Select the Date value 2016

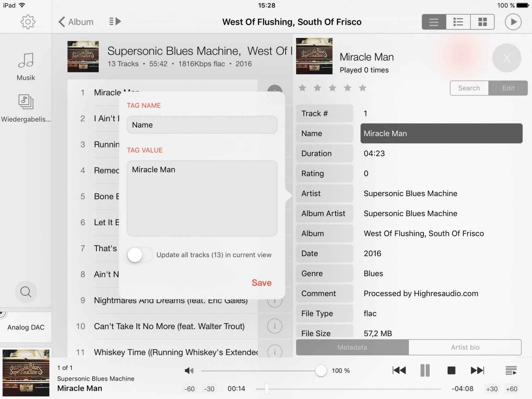point(372,254)
